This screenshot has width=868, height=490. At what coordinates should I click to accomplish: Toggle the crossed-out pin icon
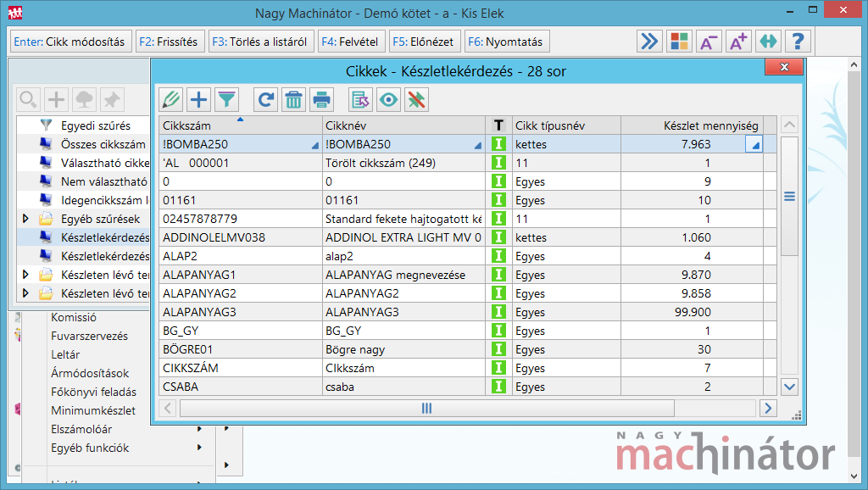tap(415, 100)
